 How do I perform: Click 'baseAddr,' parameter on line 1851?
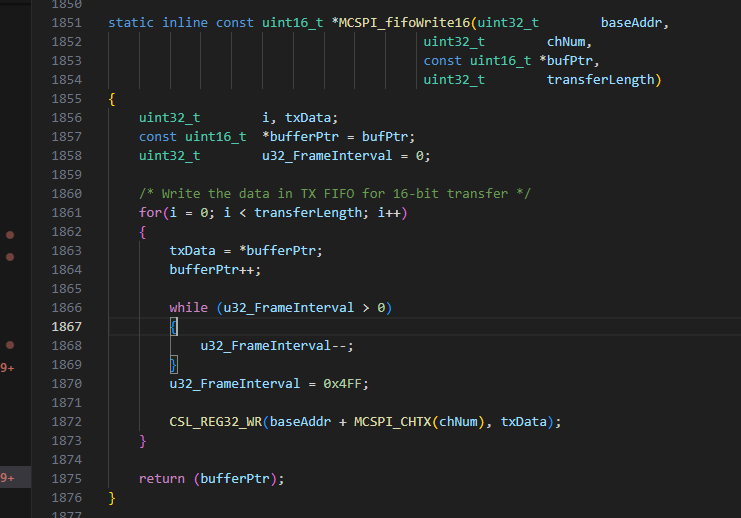coord(635,23)
